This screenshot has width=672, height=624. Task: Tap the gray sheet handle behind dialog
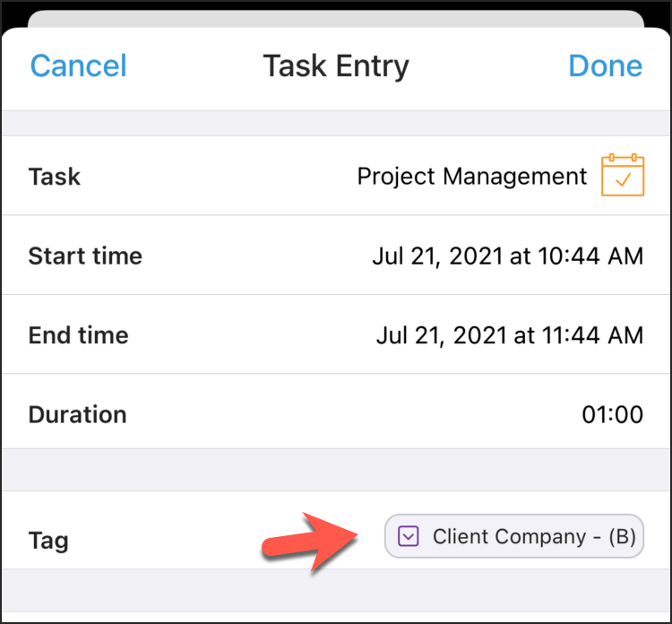coord(336,19)
